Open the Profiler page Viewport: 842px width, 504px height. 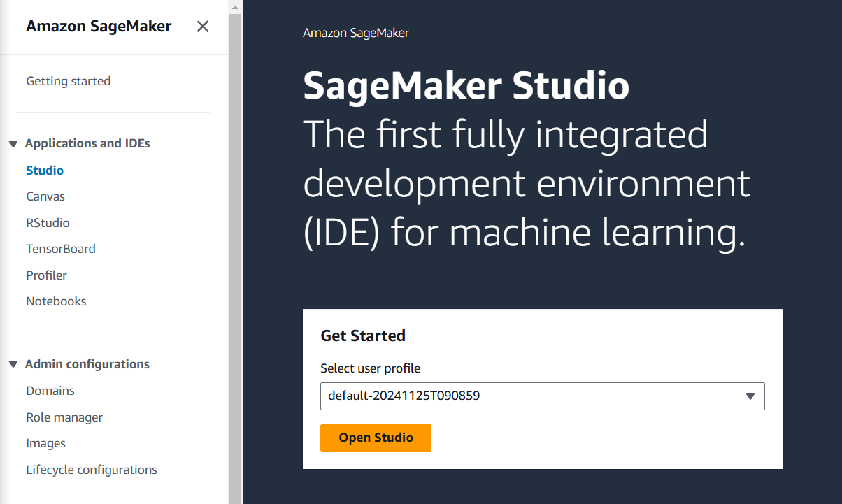click(47, 275)
